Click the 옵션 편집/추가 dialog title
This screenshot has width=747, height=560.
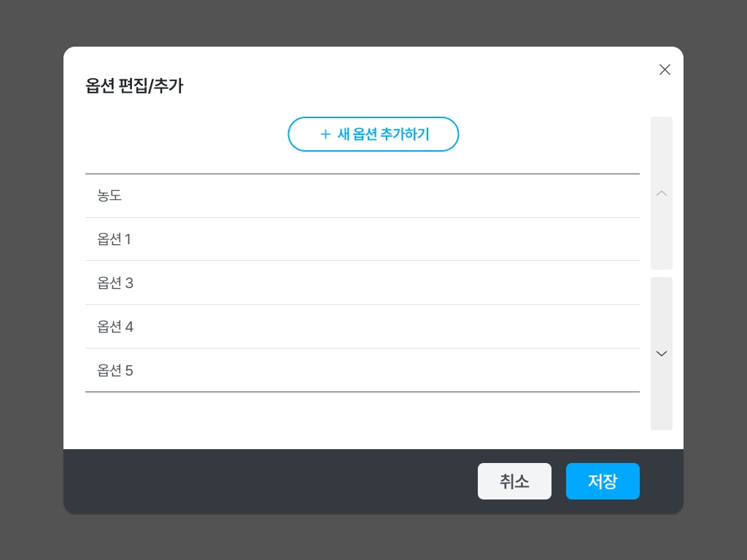click(x=134, y=86)
